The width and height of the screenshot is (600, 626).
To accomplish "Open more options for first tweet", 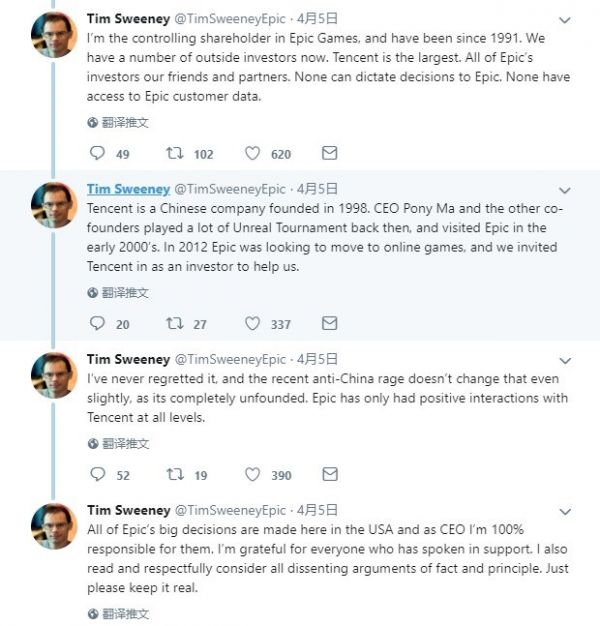I will coord(566,19).
